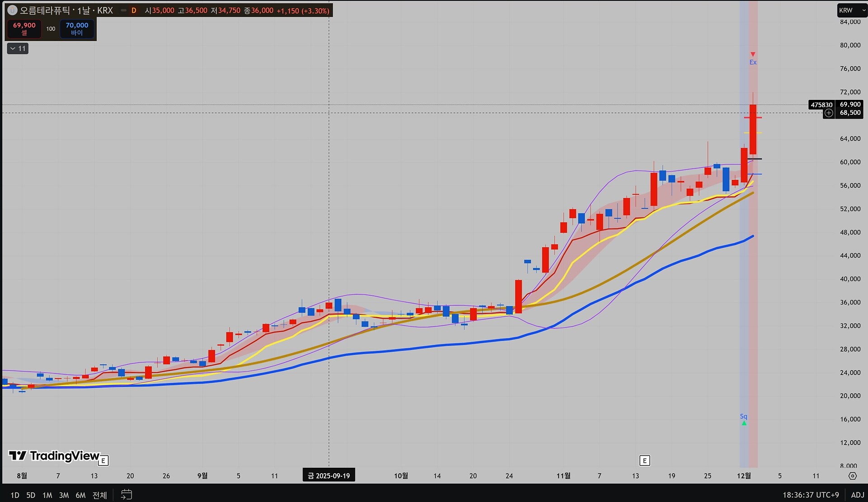
Task: Toggle ADJ adjusted price data
Action: coord(857,495)
